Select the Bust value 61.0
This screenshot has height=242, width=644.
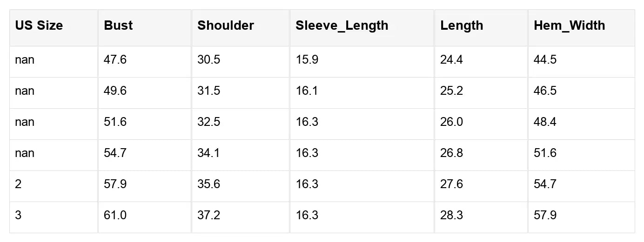click(x=115, y=216)
